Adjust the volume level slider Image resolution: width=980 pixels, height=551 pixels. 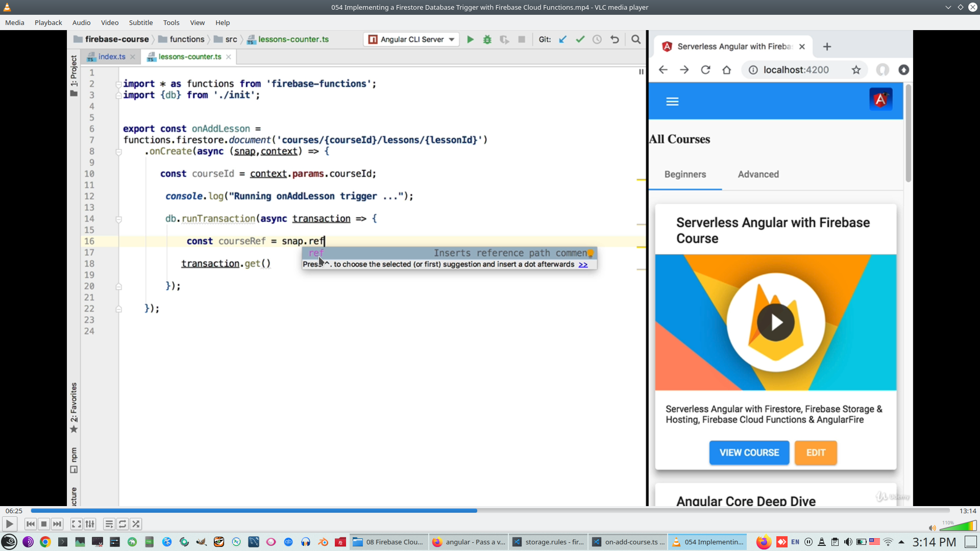(958, 526)
